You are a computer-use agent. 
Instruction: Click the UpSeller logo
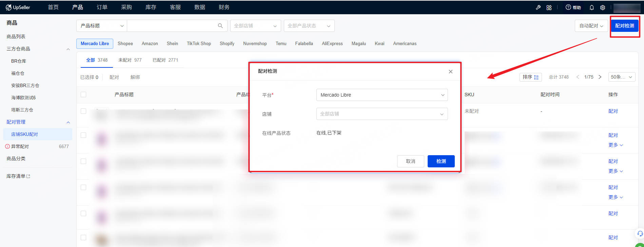tap(18, 7)
